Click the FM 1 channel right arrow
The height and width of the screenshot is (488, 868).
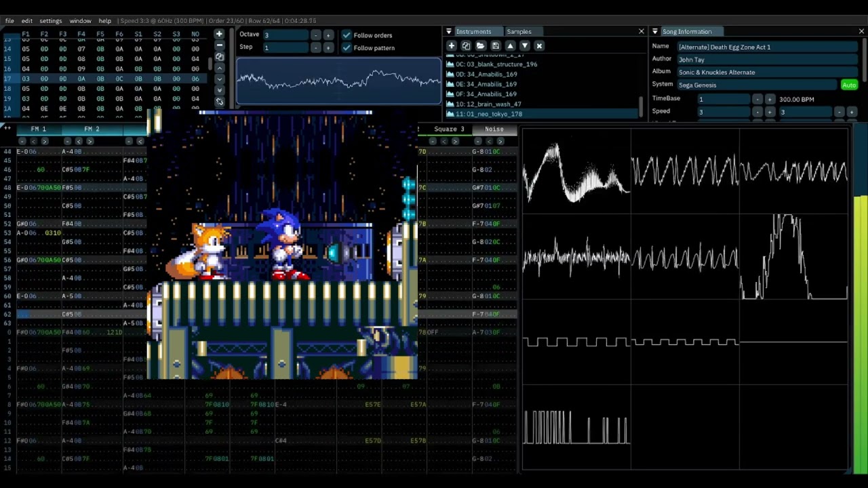click(x=45, y=141)
